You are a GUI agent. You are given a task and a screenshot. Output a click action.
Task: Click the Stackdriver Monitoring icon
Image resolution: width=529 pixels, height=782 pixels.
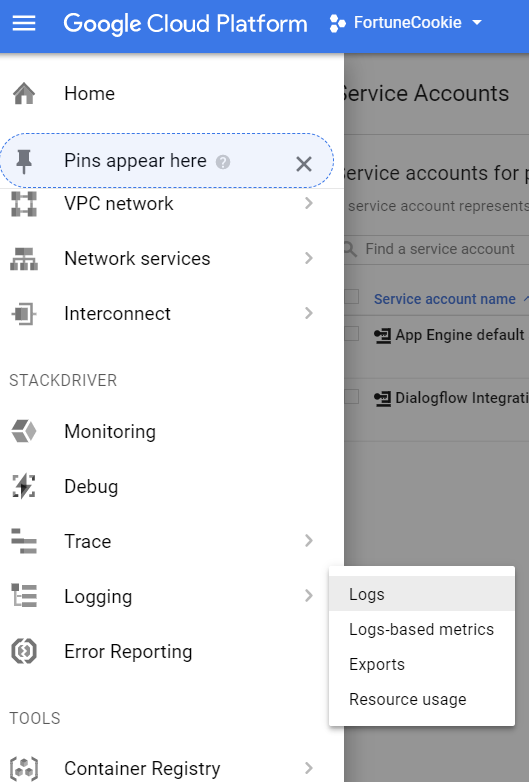tap(24, 431)
